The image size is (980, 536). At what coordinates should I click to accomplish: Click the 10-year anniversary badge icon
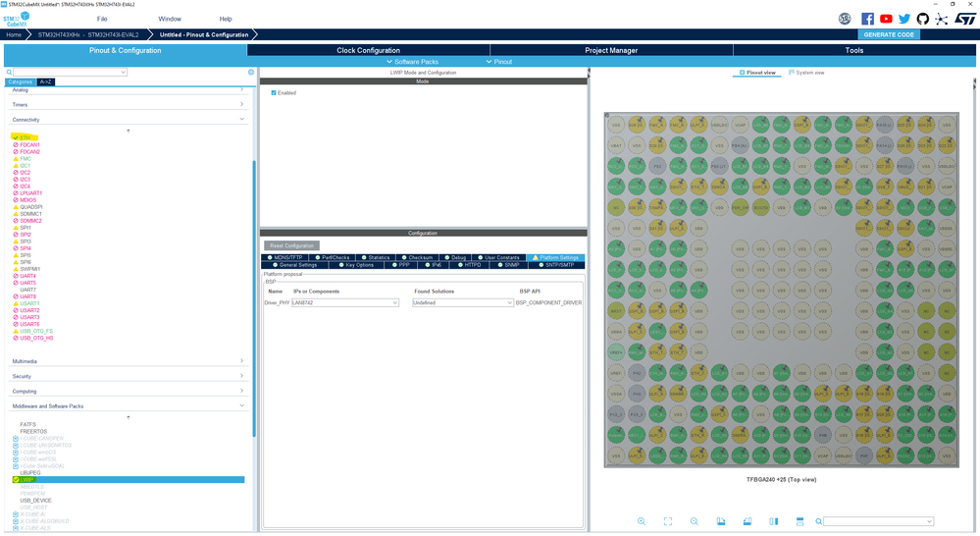coord(845,19)
